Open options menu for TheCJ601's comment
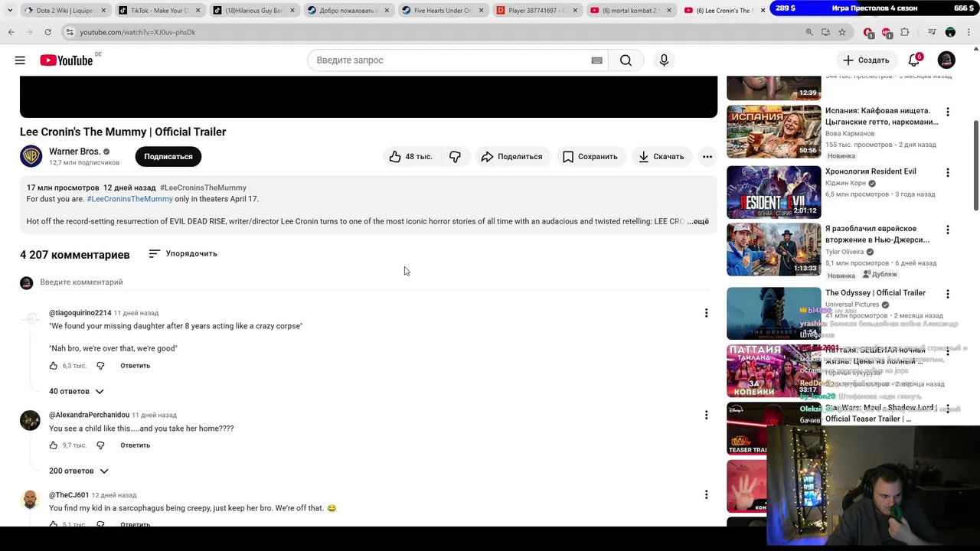 click(706, 495)
